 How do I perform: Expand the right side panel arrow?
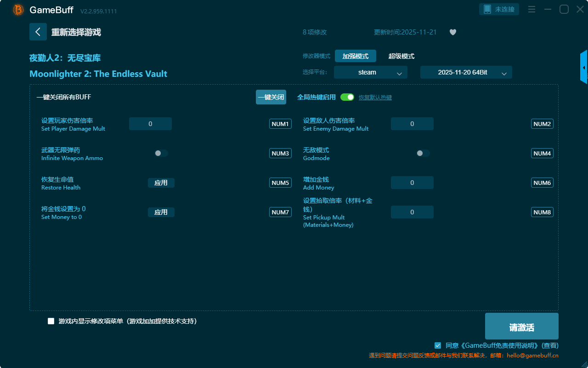click(584, 68)
